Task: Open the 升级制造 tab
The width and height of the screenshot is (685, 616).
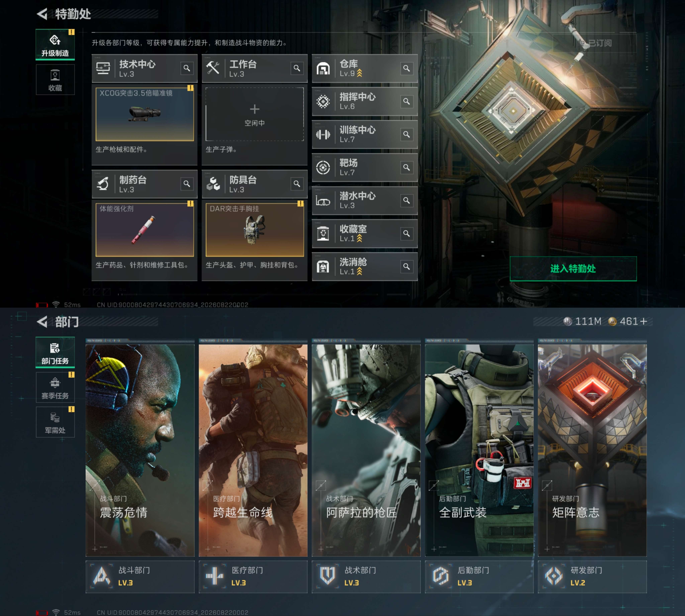Action: pos(55,45)
